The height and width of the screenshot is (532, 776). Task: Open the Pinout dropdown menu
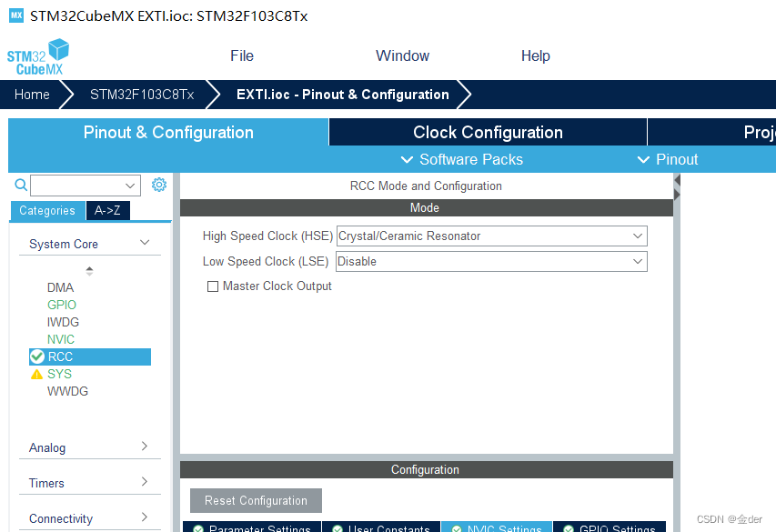pyautogui.click(x=668, y=159)
